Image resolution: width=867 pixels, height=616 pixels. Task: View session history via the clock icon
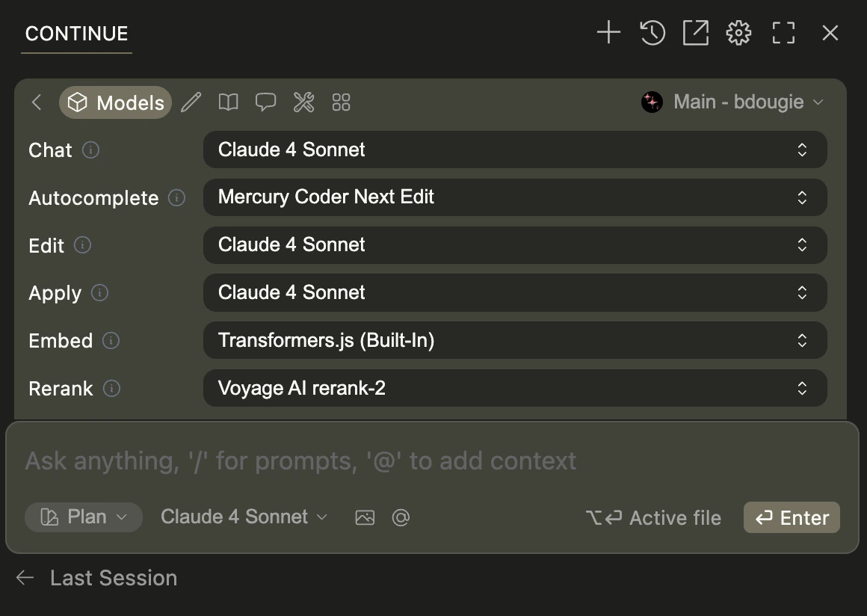tap(652, 33)
